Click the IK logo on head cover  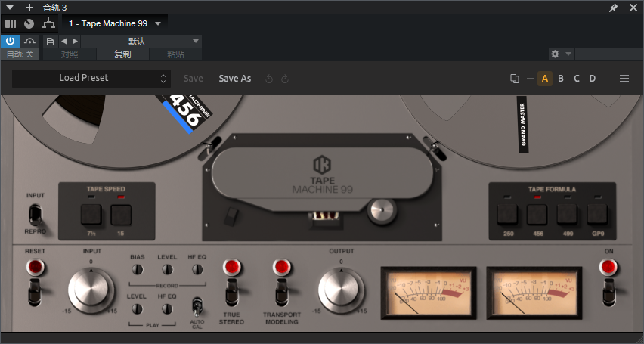322,166
